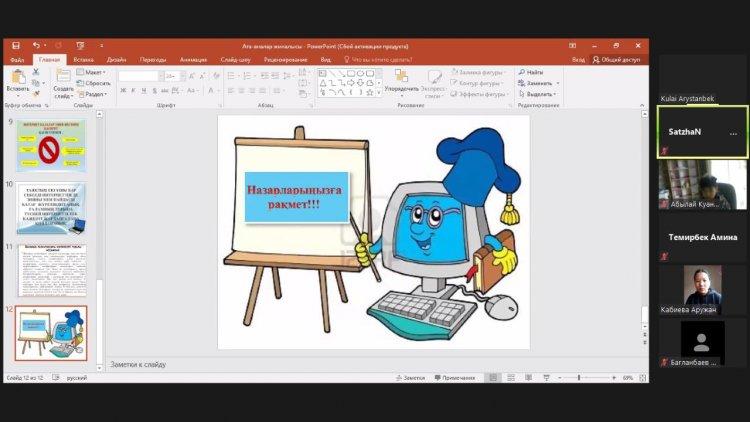Image resolution: width=750 pixels, height=422 pixels.
Task: Toggle the Notes (Заметки) pane in status bar
Action: point(410,378)
